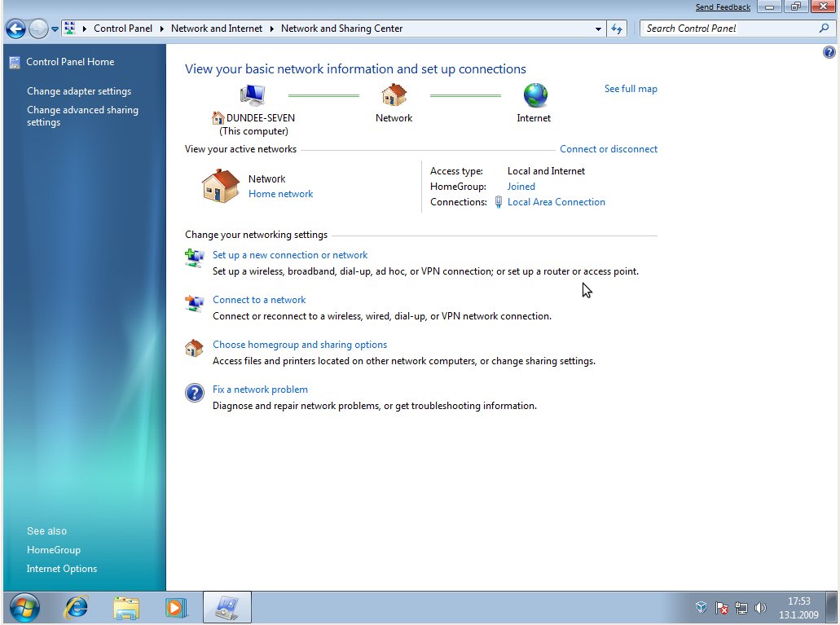Viewport: 840px width, 625px height.
Task: Click the search magnifier icon
Action: [824, 29]
